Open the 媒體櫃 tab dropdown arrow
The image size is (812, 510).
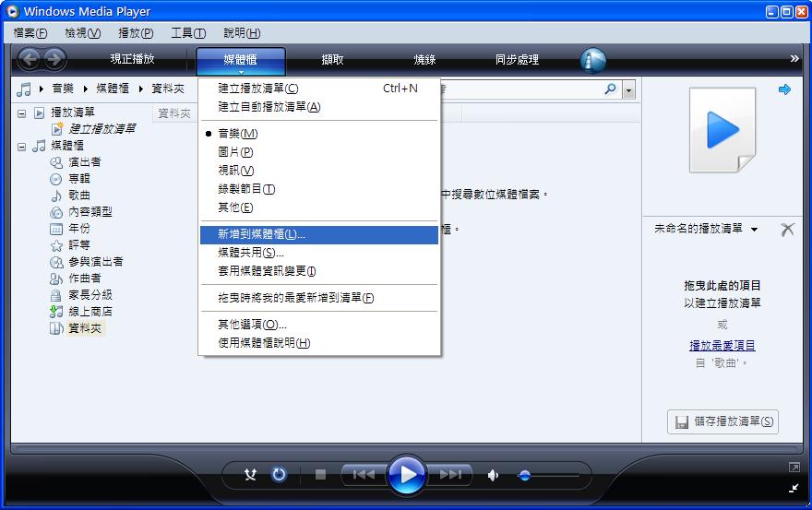241,72
